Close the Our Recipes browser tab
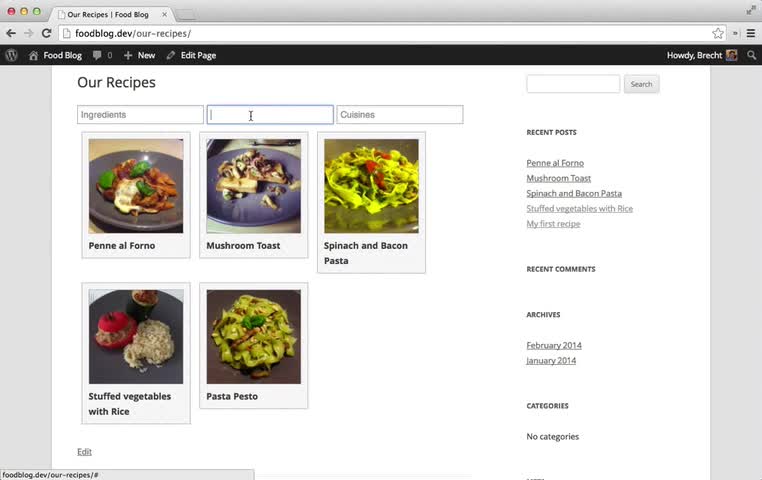The height and width of the screenshot is (480, 762). pyautogui.click(x=164, y=15)
